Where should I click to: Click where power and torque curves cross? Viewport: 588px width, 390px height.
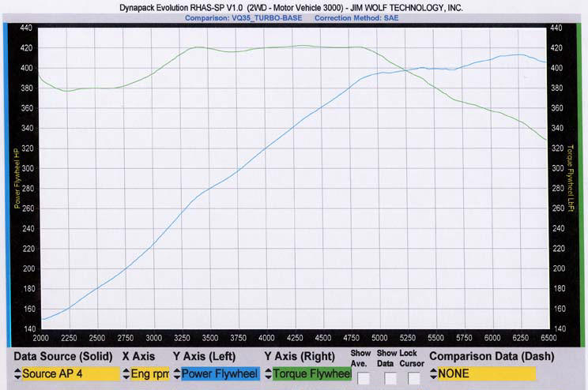pos(405,70)
